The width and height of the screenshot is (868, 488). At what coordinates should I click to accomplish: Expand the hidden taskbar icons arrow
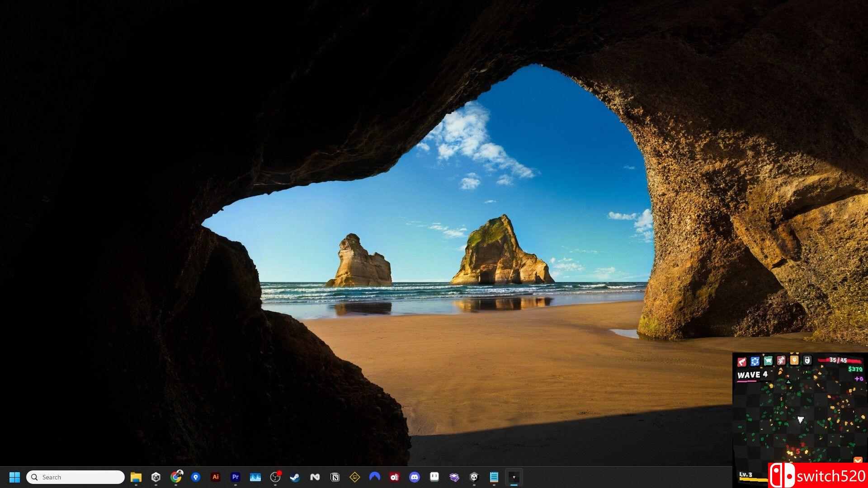(514, 477)
